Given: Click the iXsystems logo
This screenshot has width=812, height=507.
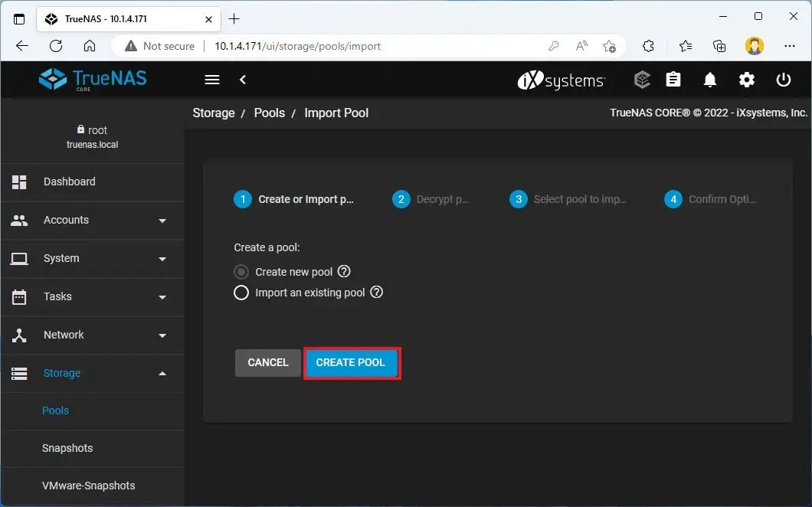Looking at the screenshot, I should [x=561, y=80].
